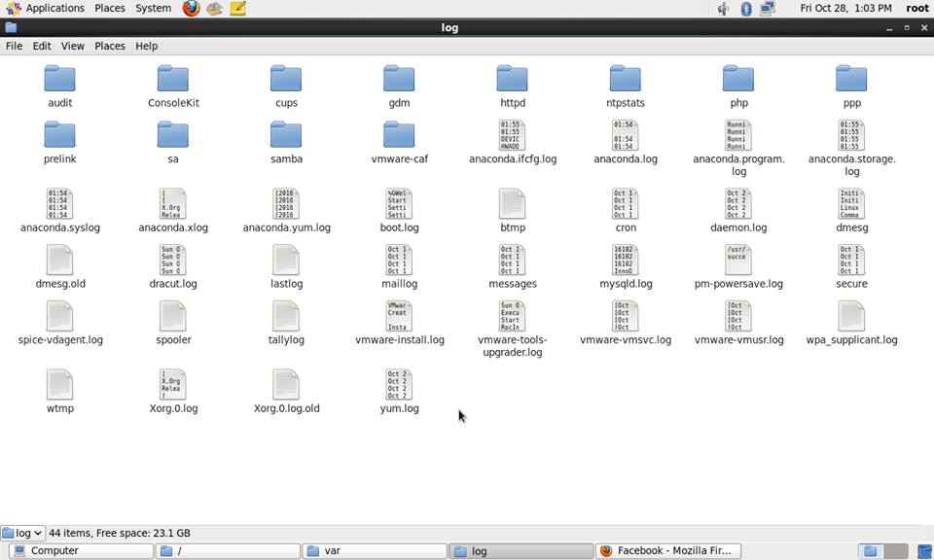
Task: Click the yum.log file
Action: click(x=399, y=385)
